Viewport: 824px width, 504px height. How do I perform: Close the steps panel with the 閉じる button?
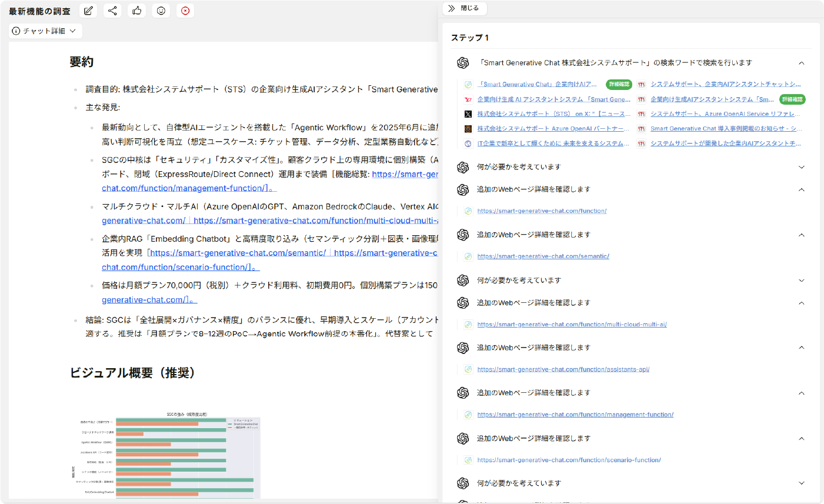(x=463, y=8)
